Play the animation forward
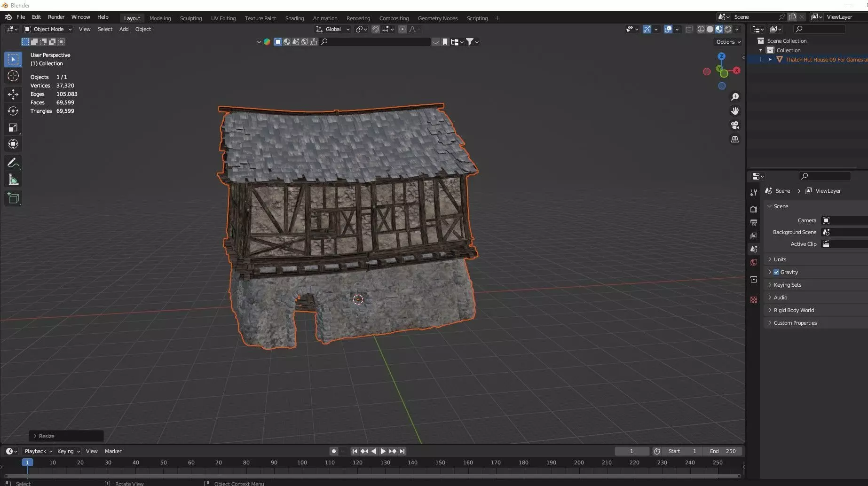This screenshot has width=868, height=486. 383,451
